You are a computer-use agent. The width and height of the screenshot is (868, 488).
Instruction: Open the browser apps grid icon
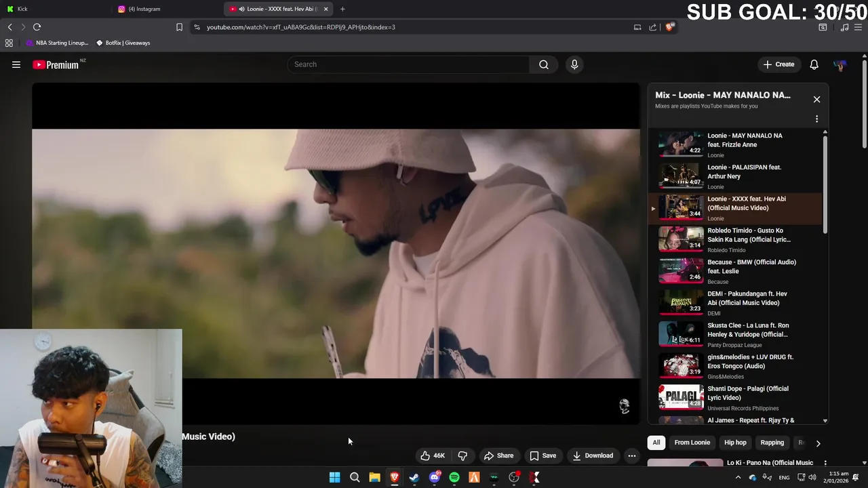point(9,43)
